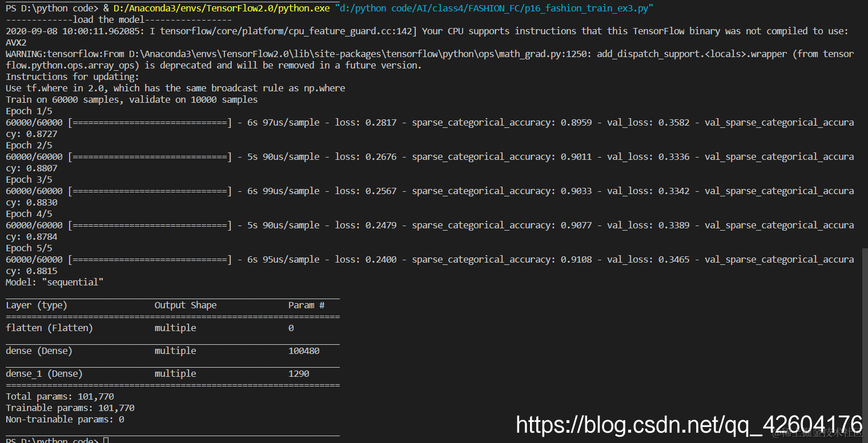868x443 pixels.
Task: Click the progress bar of epoch 1
Action: click(x=150, y=122)
